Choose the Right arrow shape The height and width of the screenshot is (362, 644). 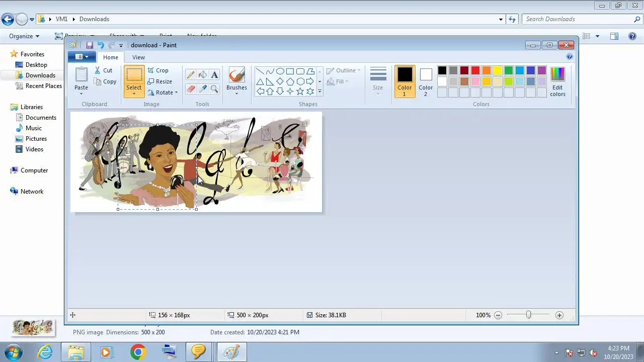click(x=310, y=81)
